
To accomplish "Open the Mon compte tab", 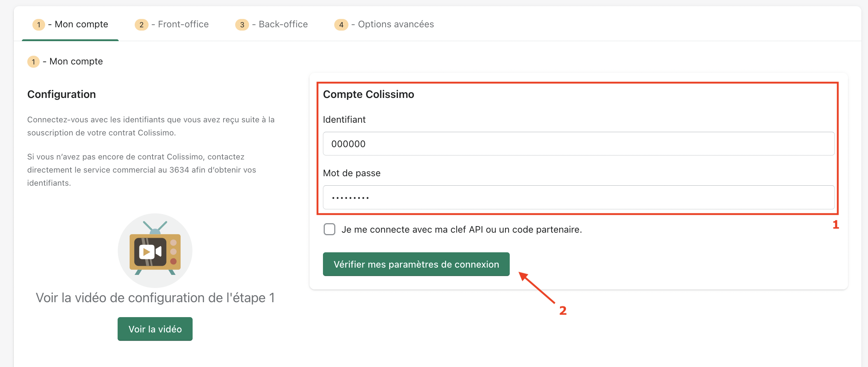I will coord(70,24).
